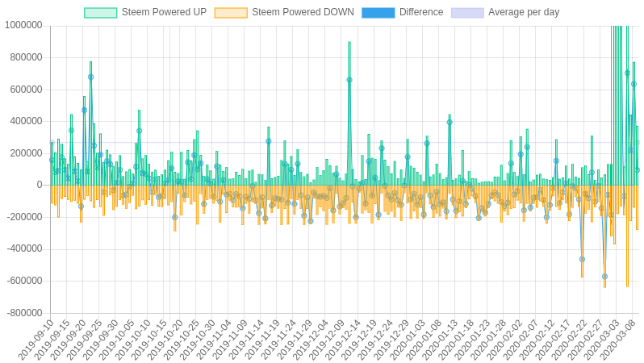Hide the Steem Powered UP series label
Screen dimensions: 644x363
[x=164, y=12]
